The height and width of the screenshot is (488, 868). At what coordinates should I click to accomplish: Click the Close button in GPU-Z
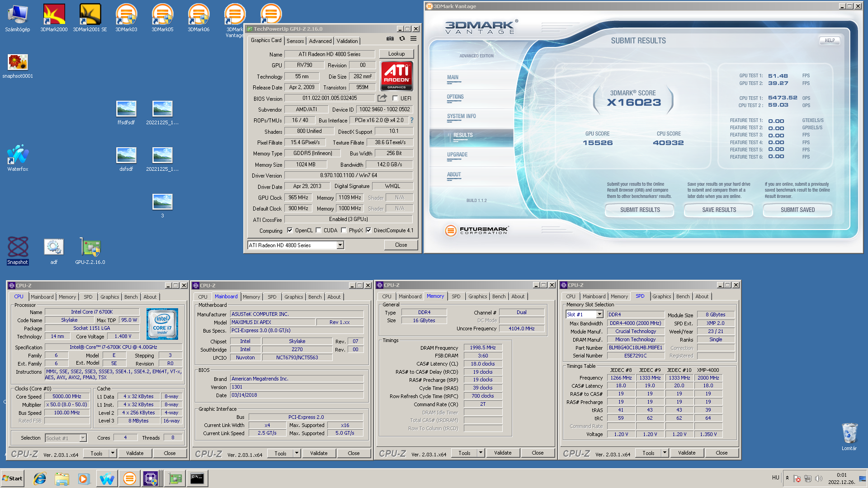tap(401, 245)
